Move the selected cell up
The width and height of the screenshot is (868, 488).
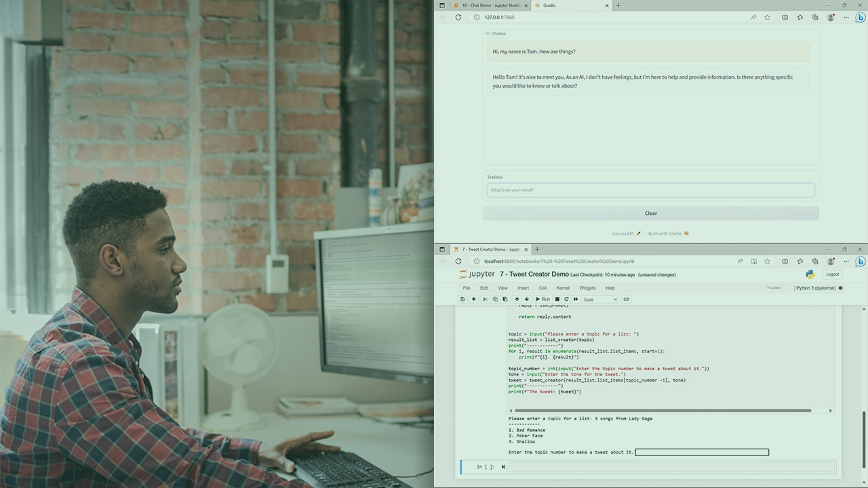click(x=517, y=299)
